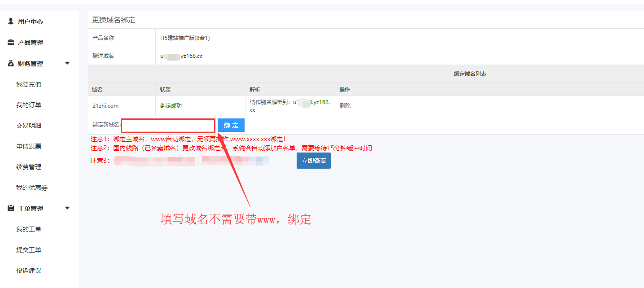The width and height of the screenshot is (644, 288).
Task: Click the money bag icon beside 财务管理
Action: (11, 64)
